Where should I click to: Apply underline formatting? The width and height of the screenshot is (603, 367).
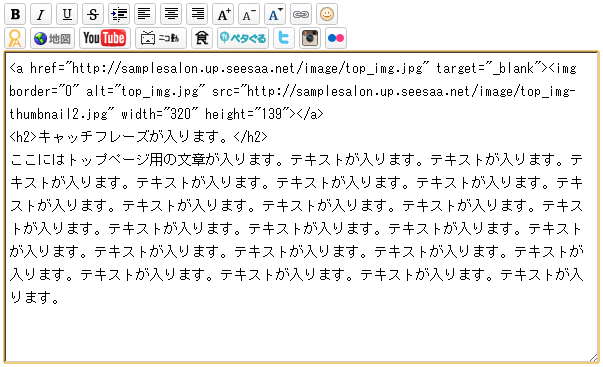click(67, 14)
